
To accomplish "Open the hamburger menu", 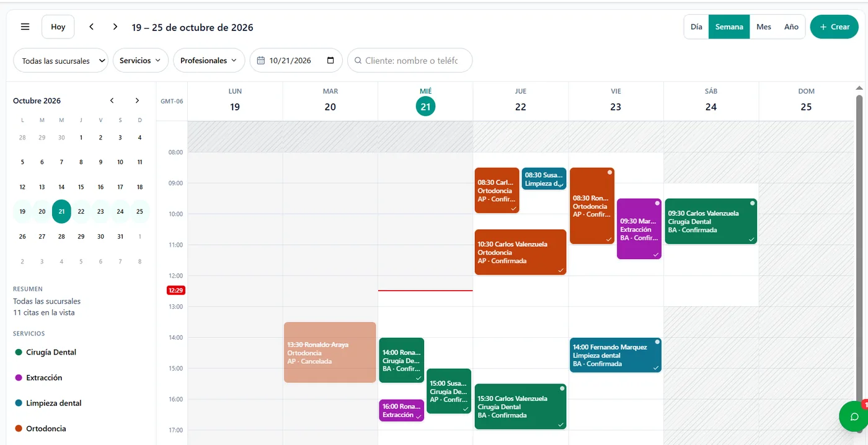I will click(x=25, y=27).
